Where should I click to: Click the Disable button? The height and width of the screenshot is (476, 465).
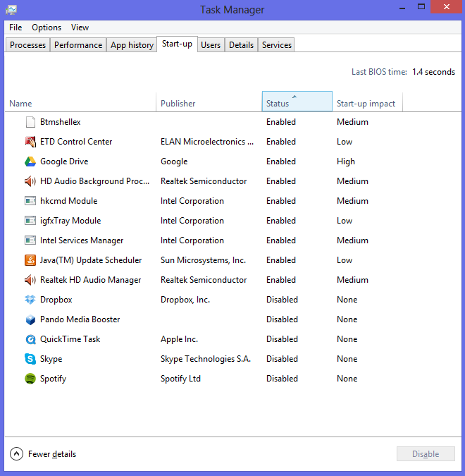pos(426,454)
